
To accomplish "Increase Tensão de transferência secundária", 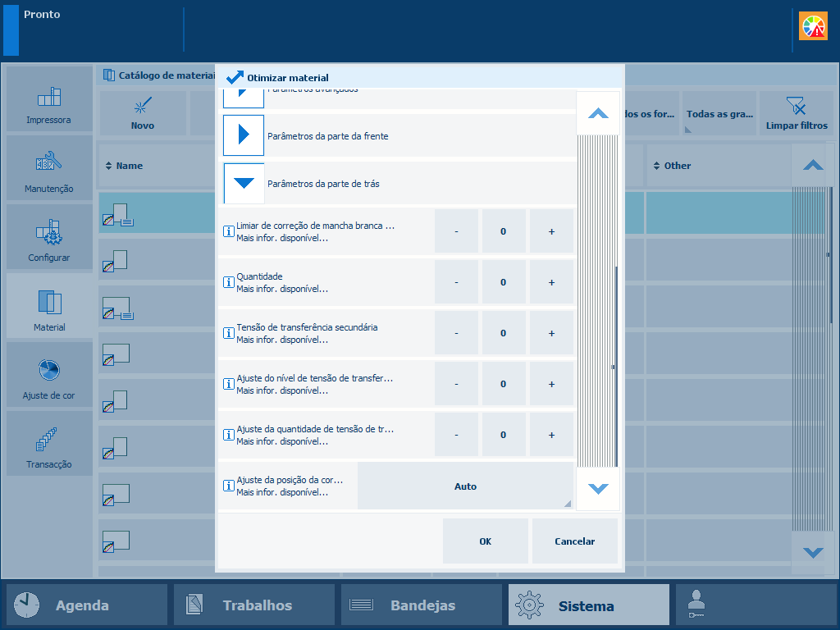I will tap(551, 333).
